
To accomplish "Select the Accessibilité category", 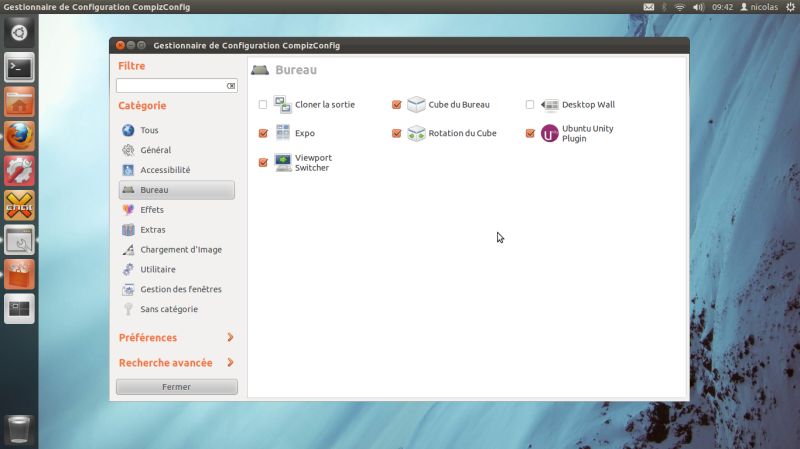I will click(x=177, y=170).
